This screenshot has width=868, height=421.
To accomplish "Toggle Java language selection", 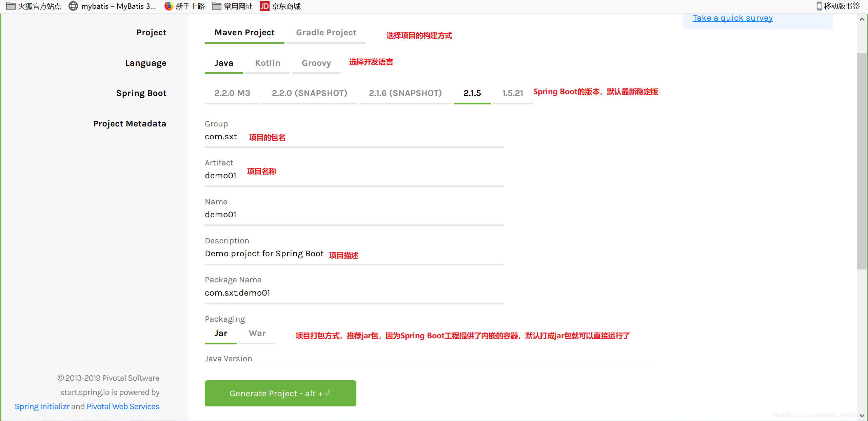I will (224, 62).
